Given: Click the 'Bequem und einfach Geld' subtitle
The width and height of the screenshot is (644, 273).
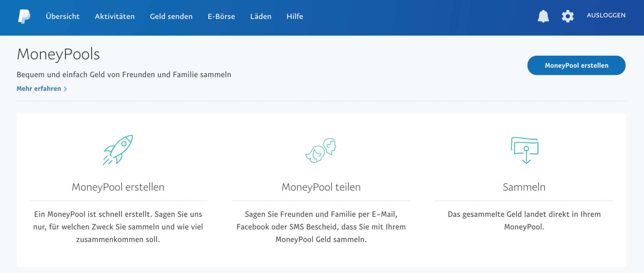Looking at the screenshot, I should coord(124,74).
